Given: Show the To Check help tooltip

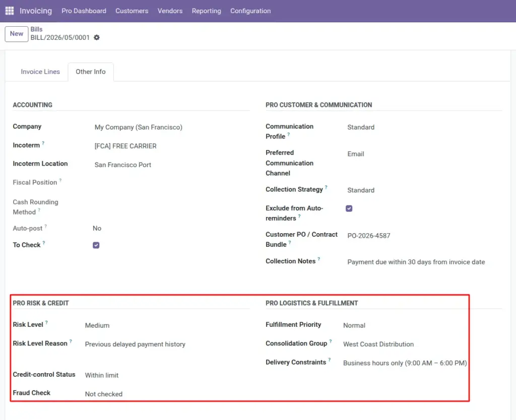Looking at the screenshot, I should (44, 243).
